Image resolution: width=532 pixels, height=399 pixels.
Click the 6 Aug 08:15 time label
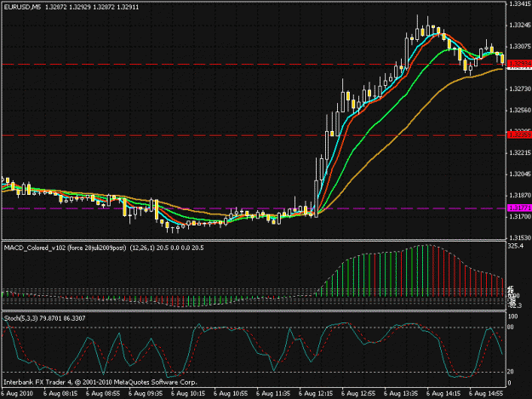(60, 394)
